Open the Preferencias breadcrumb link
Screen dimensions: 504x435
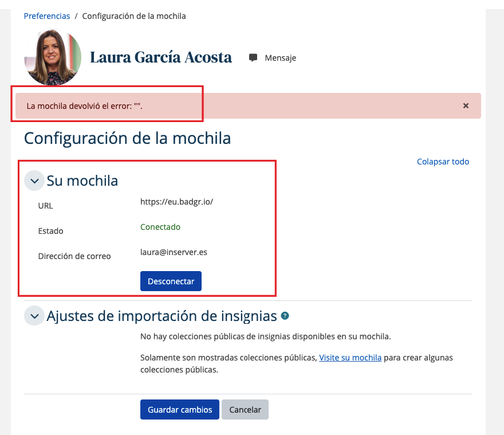(47, 16)
